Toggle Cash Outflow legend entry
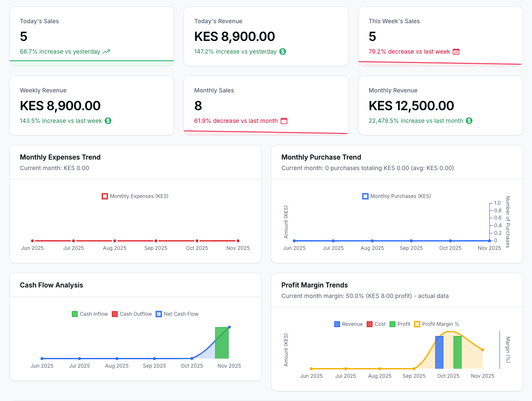Image resolution: width=532 pixels, height=401 pixels. (x=132, y=314)
